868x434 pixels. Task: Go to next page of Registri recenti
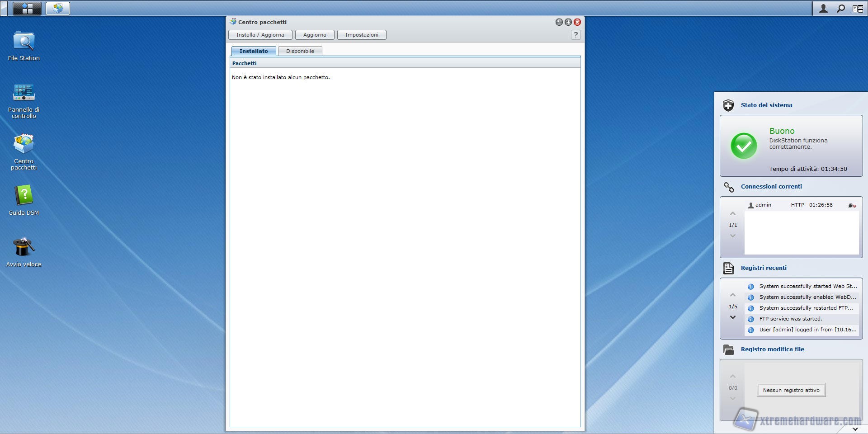pos(733,317)
